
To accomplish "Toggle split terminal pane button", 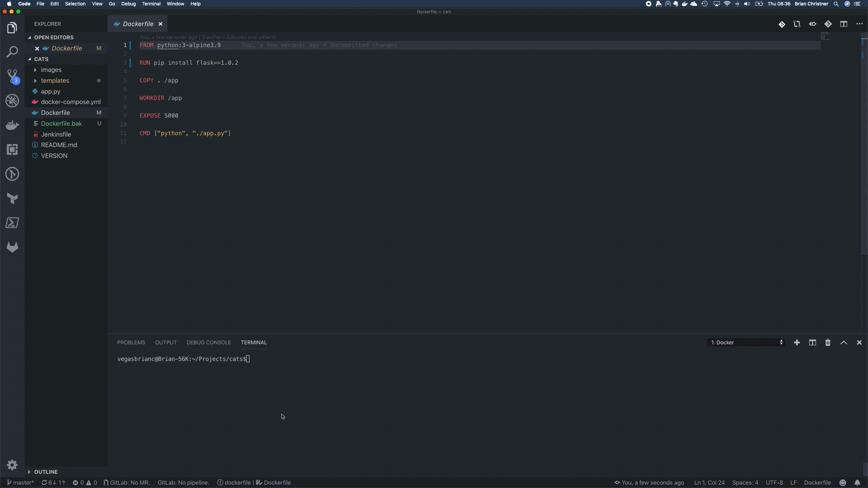I will (812, 343).
